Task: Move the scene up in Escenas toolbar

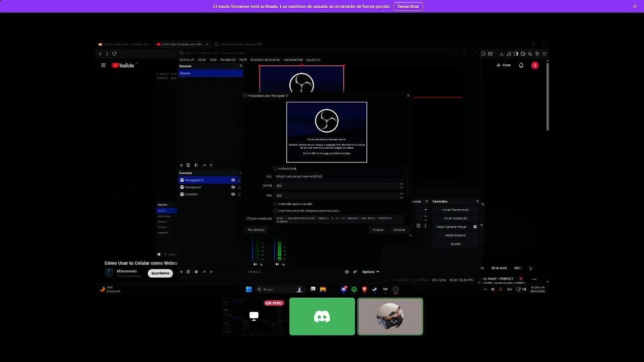Action: pyautogui.click(x=204, y=165)
